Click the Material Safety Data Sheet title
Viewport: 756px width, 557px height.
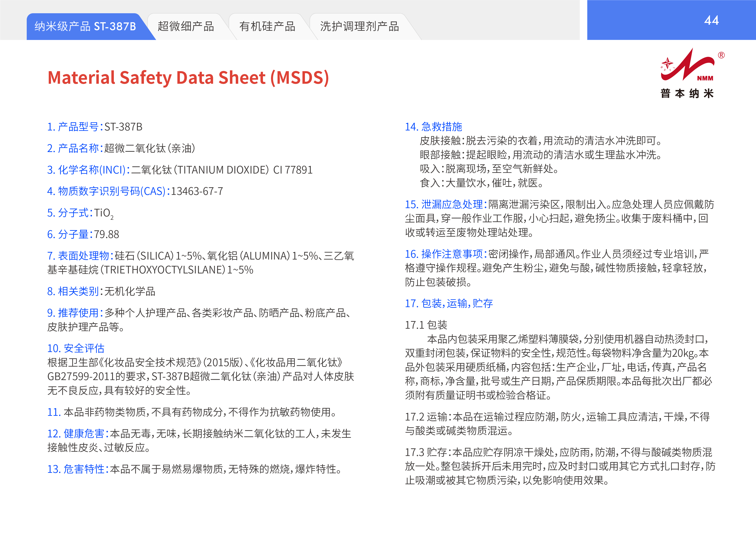coord(188,77)
